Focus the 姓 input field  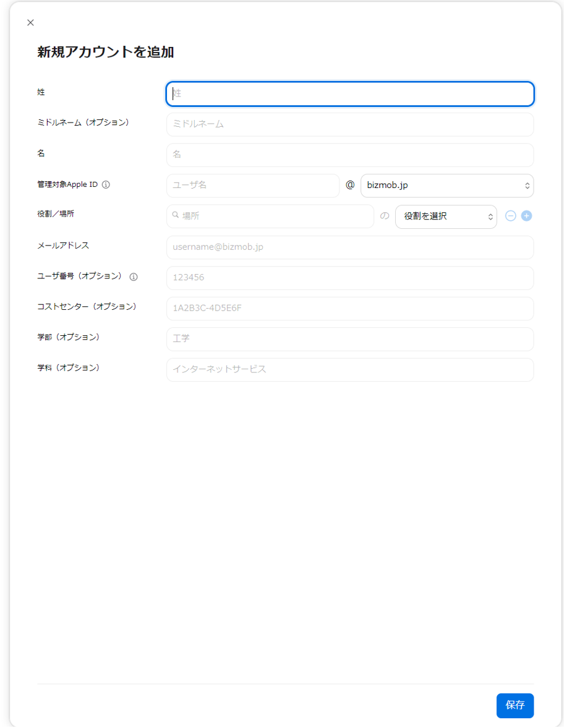tap(349, 94)
